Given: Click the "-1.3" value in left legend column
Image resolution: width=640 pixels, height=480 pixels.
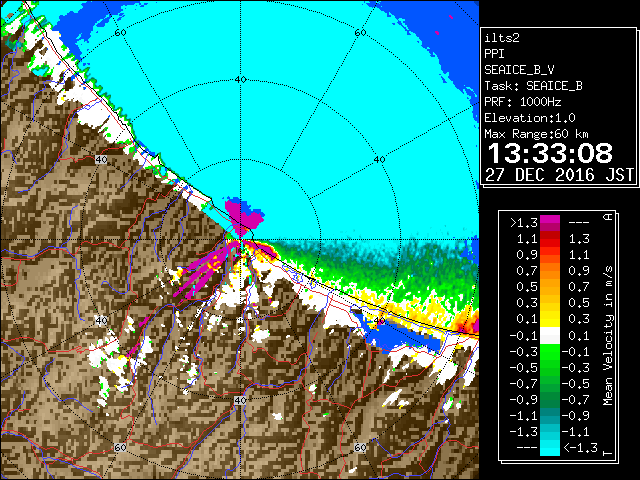Looking at the screenshot, I should (x=523, y=432).
